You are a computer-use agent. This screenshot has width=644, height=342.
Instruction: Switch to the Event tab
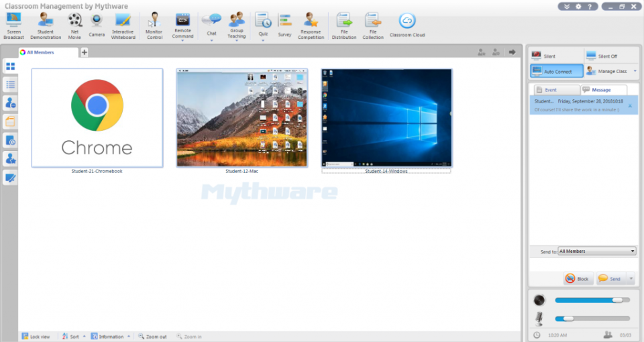[557, 90]
